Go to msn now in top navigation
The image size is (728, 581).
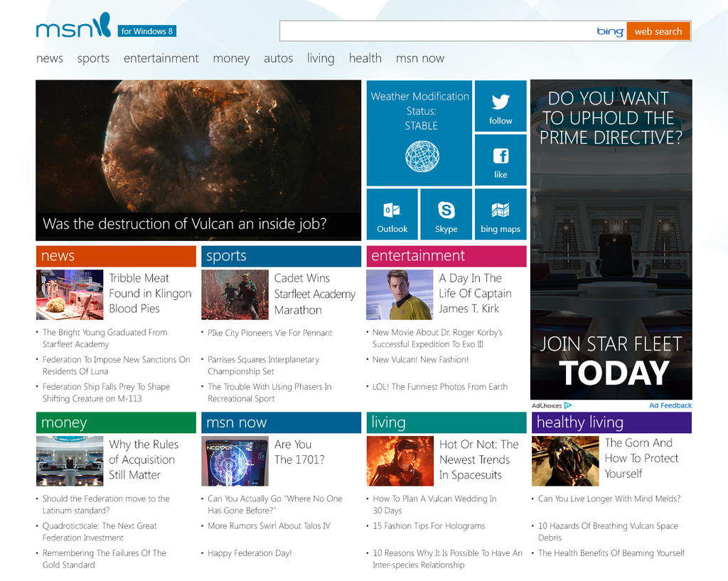(420, 58)
